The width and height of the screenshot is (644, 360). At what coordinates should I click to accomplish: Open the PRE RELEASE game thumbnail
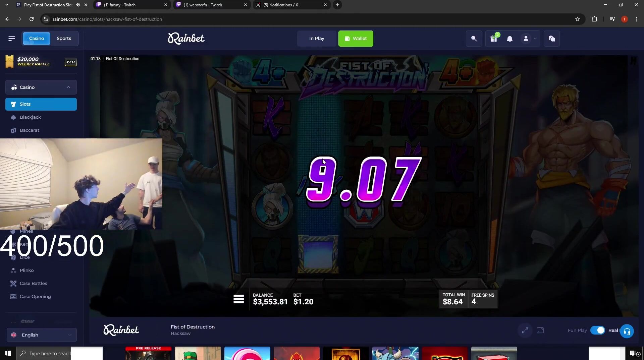pyautogui.click(x=148, y=353)
